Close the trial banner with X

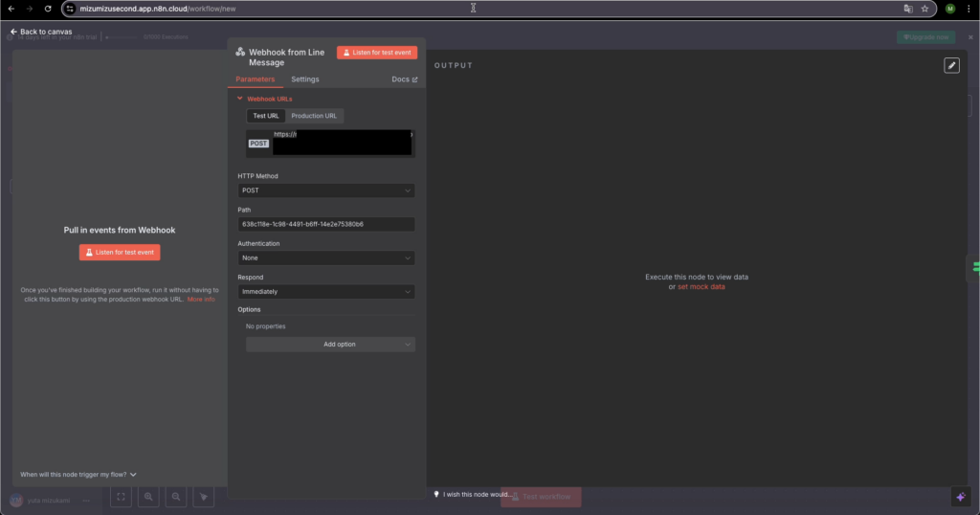(970, 37)
